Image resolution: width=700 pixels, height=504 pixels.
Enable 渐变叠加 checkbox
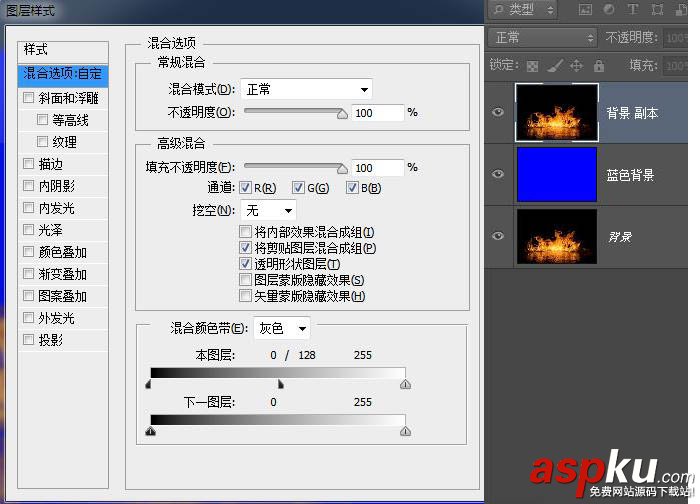(x=28, y=273)
